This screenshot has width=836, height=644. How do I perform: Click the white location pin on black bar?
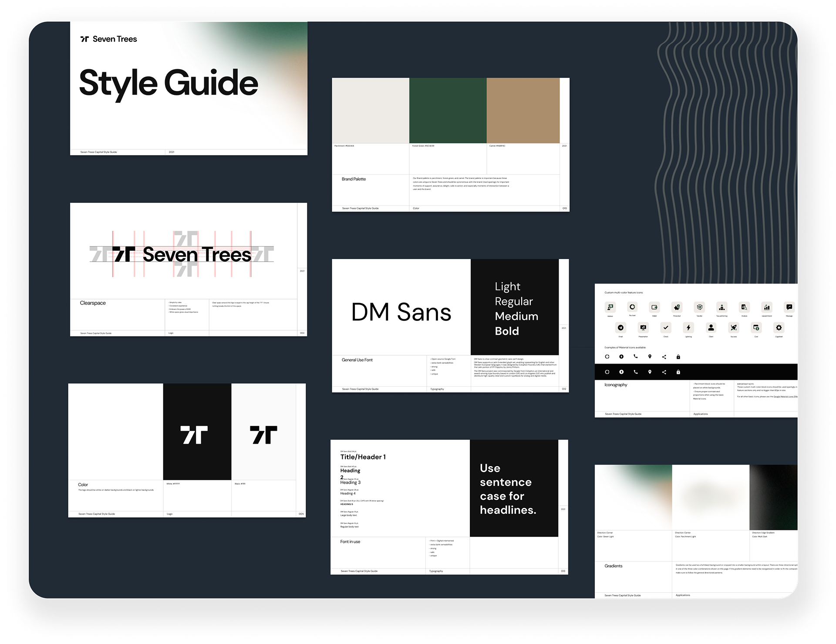click(x=650, y=372)
